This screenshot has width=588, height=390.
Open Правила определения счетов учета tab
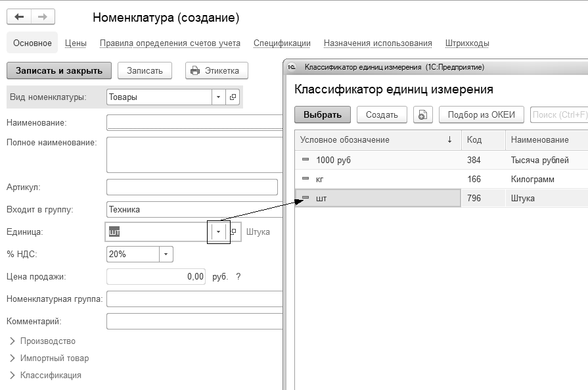pos(170,43)
